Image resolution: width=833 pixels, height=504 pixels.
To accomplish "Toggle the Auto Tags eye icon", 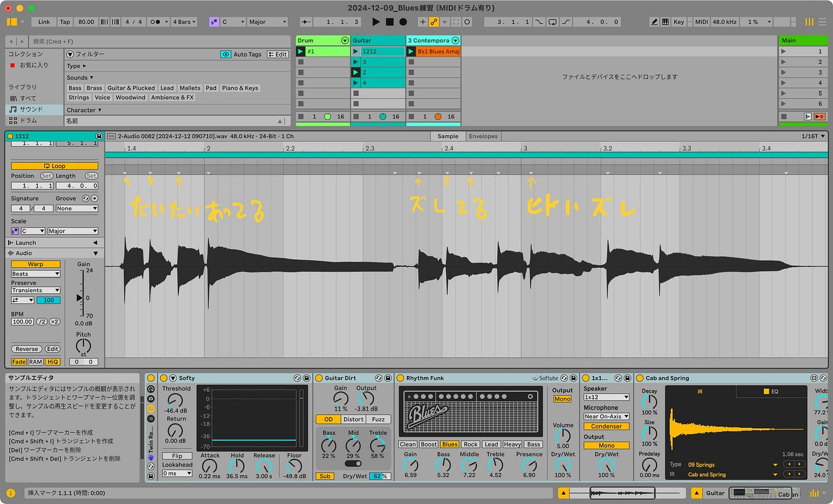I will click(226, 54).
